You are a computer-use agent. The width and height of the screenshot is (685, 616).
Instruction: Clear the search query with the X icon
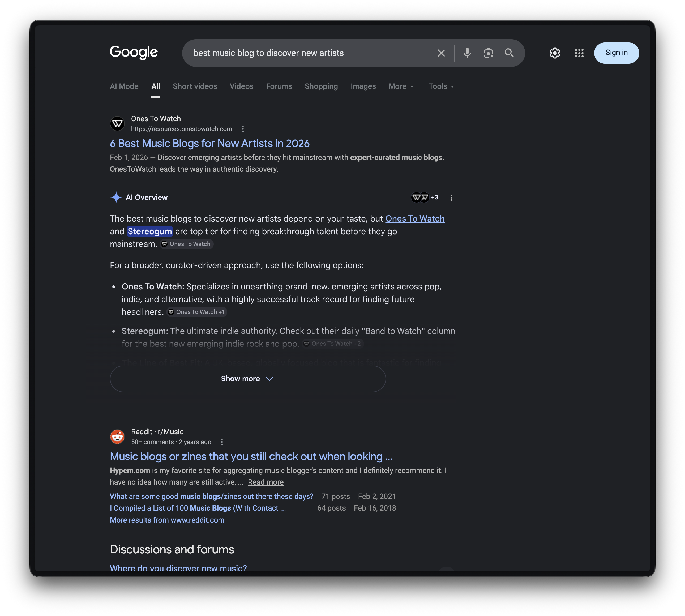pos(441,53)
